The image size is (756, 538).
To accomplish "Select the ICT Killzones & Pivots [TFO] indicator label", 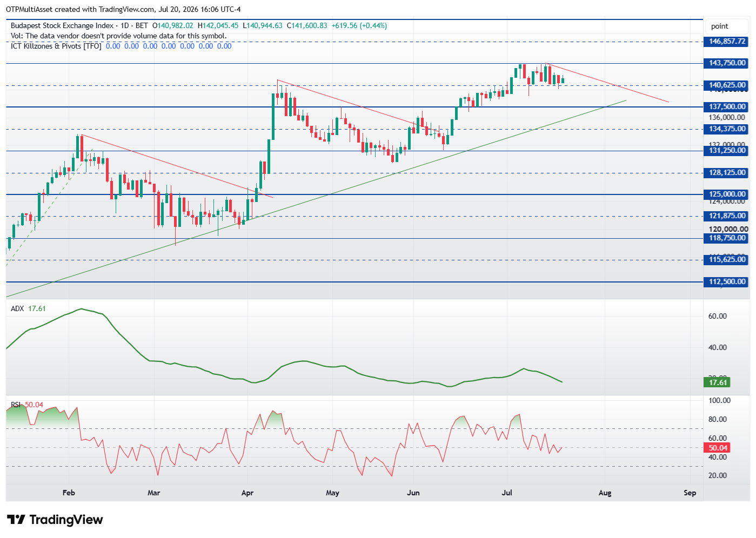I will pos(56,46).
